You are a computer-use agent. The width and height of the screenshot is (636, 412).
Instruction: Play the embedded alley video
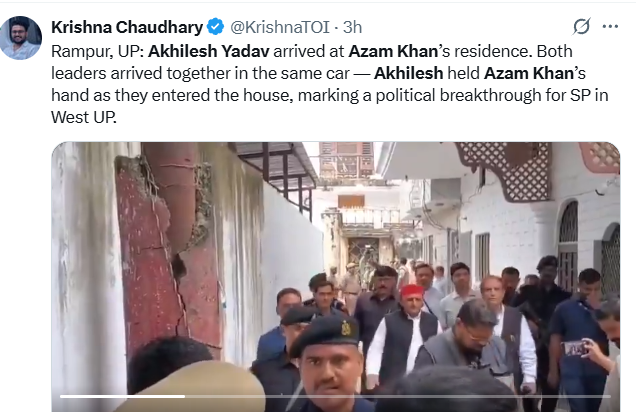click(335, 277)
